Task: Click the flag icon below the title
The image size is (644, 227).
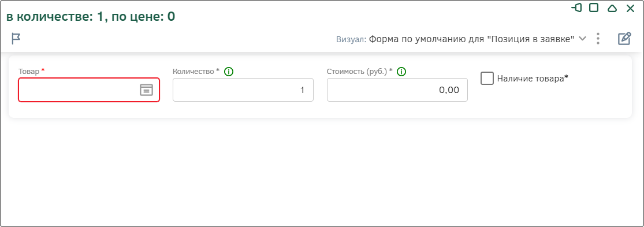Action: point(16,39)
